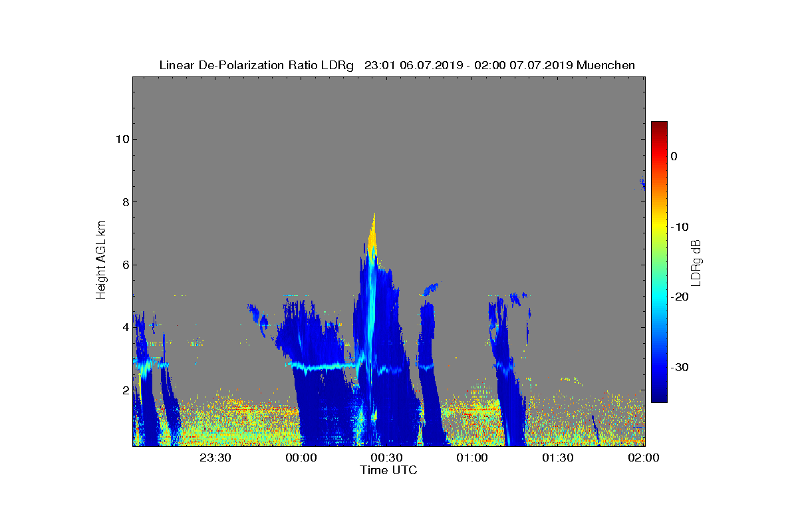Click the 02:00 time tick label

[643, 458]
